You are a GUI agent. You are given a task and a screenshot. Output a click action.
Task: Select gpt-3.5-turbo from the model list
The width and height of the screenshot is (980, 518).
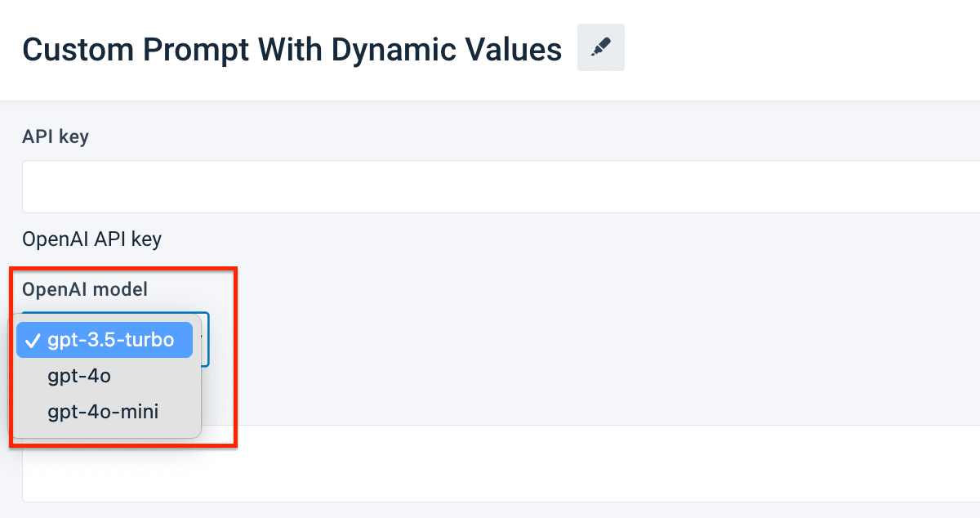point(110,341)
